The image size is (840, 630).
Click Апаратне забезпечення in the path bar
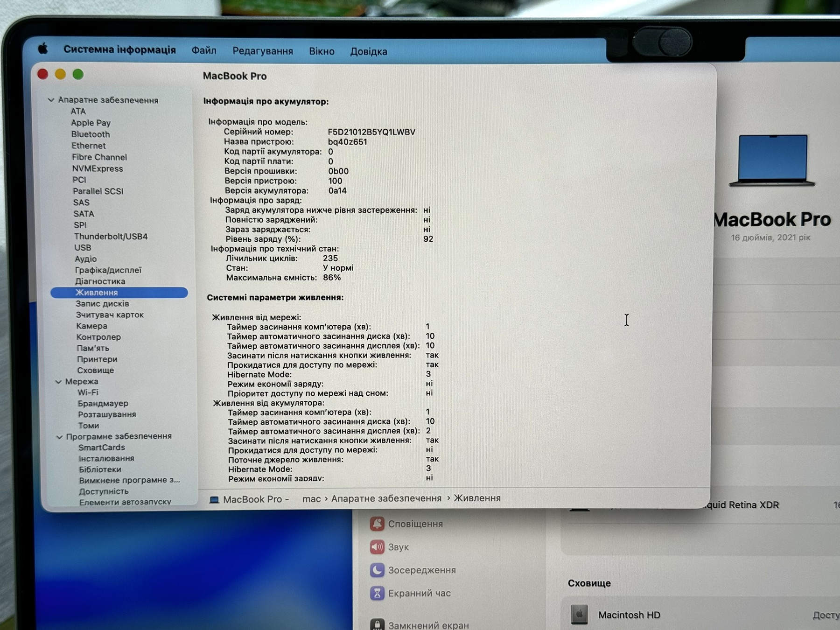pos(386,498)
